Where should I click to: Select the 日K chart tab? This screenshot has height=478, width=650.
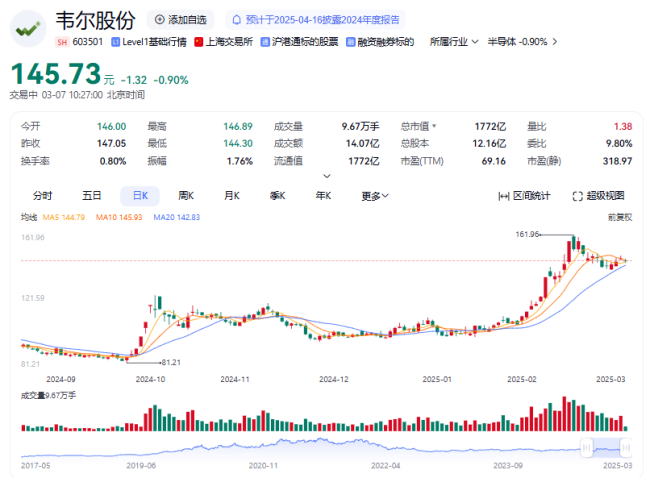pyautogui.click(x=140, y=196)
